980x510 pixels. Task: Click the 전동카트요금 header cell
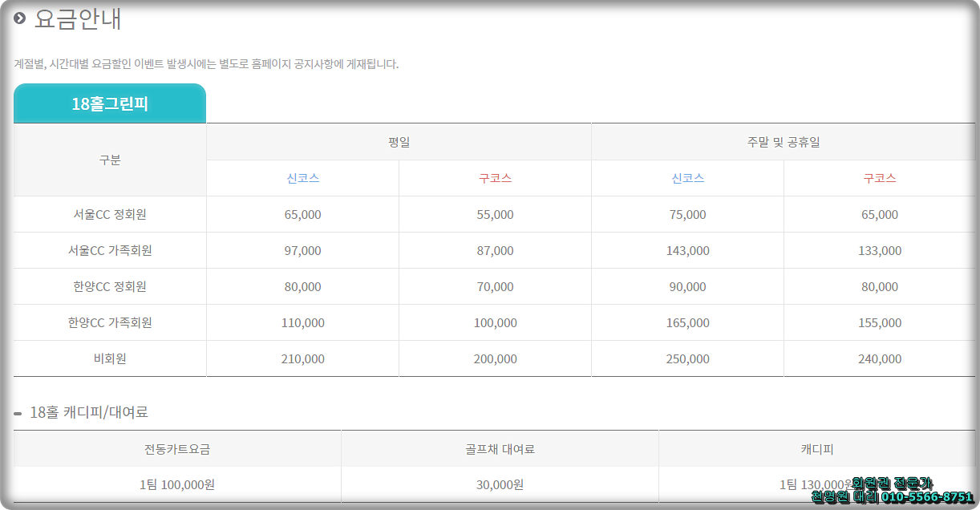coord(177,449)
